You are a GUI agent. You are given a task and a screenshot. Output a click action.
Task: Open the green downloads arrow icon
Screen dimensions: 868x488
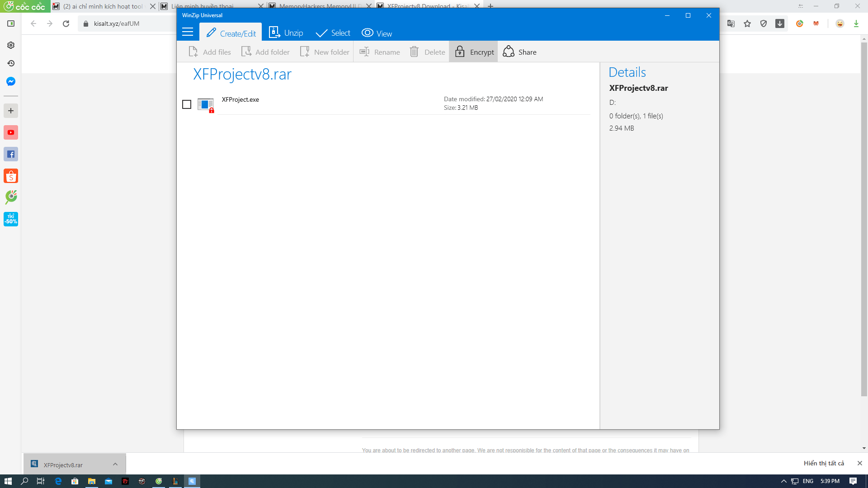(856, 23)
